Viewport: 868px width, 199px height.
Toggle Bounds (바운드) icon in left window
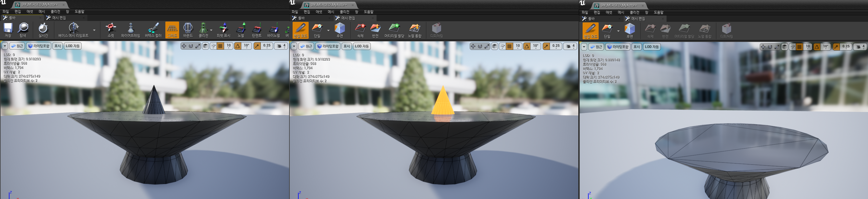point(188,30)
